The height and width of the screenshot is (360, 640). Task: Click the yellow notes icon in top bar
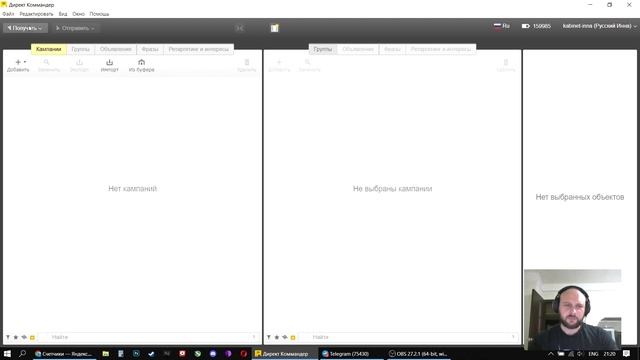275,28
